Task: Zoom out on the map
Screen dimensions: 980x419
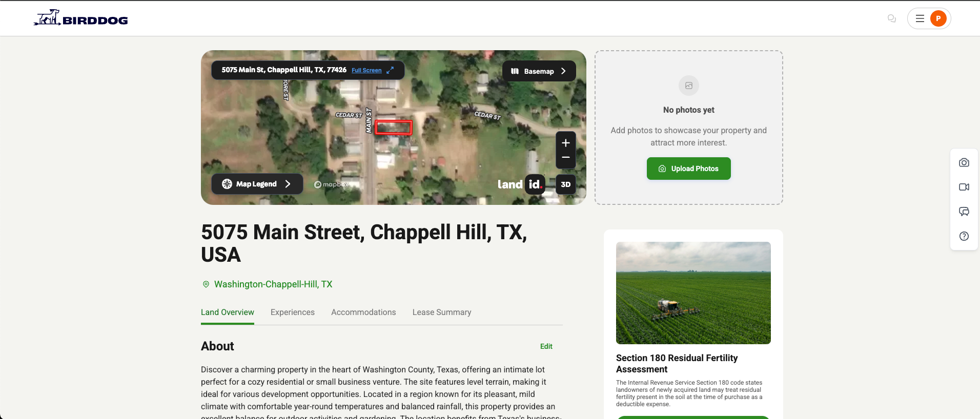Action: point(566,158)
